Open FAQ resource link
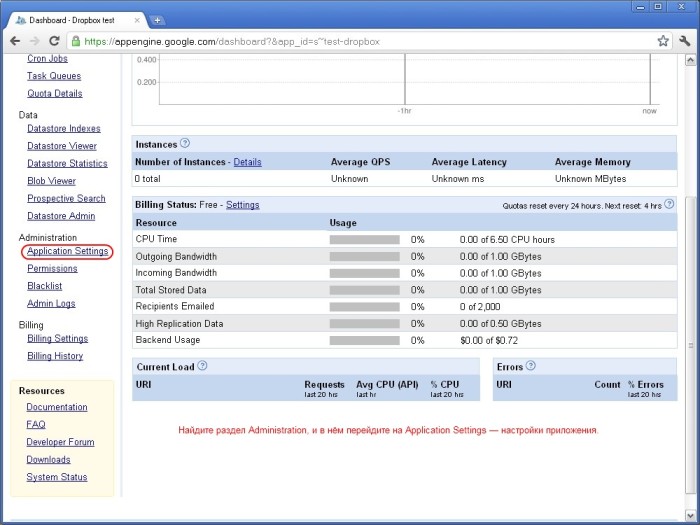The height and width of the screenshot is (525, 700). pyautogui.click(x=36, y=425)
